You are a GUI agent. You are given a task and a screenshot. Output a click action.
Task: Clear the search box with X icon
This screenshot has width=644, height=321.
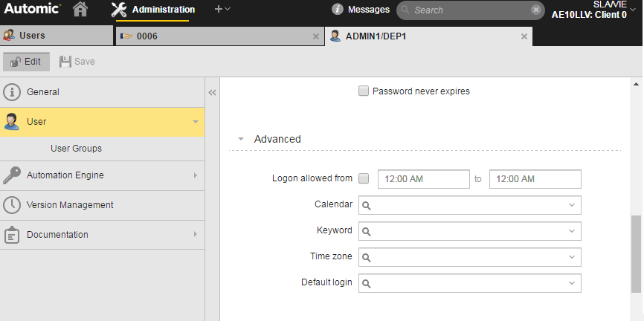[x=536, y=10]
